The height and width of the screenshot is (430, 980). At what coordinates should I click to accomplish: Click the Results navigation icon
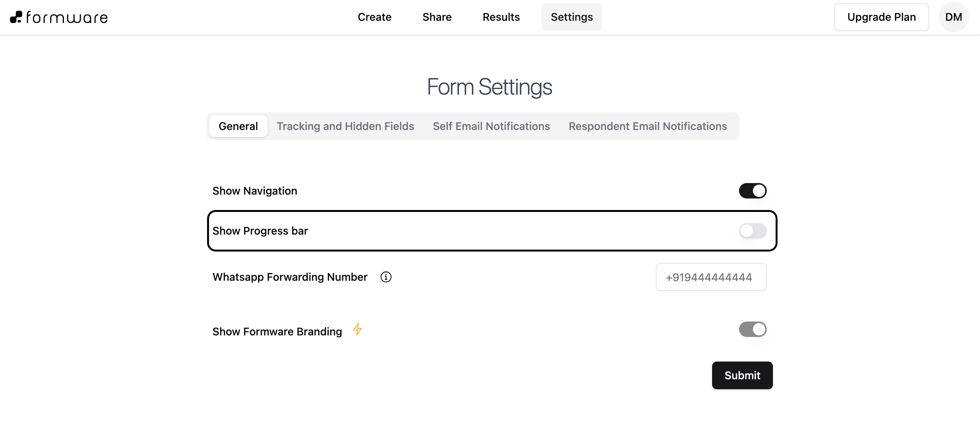tap(501, 17)
